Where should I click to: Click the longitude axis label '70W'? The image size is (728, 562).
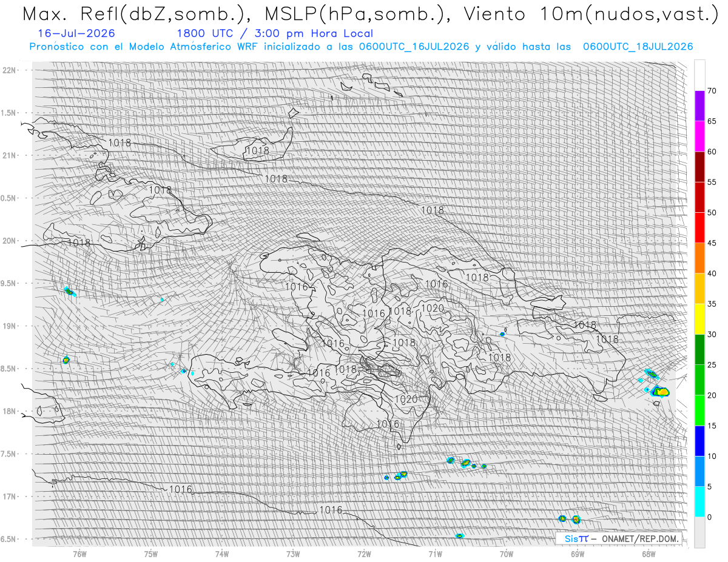506,553
